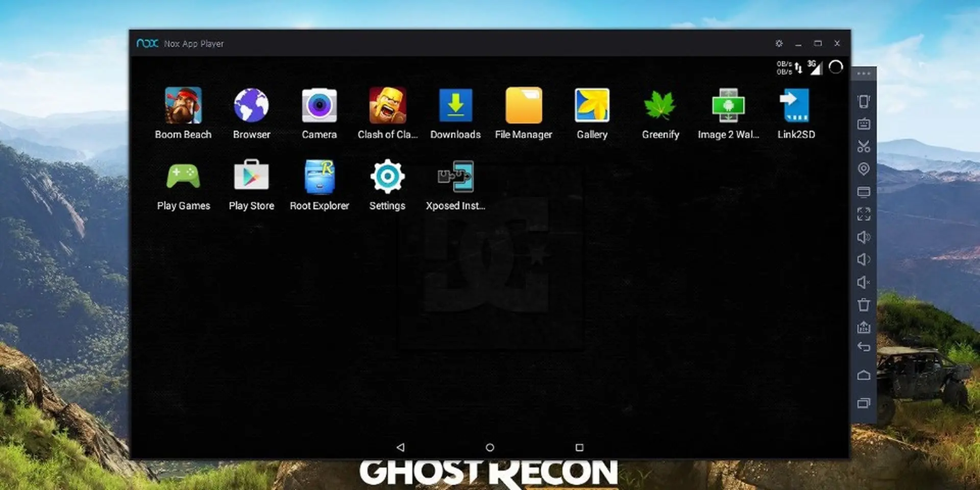This screenshot has width=980, height=490.
Task: Click the Nox App Player title text
Action: [193, 44]
